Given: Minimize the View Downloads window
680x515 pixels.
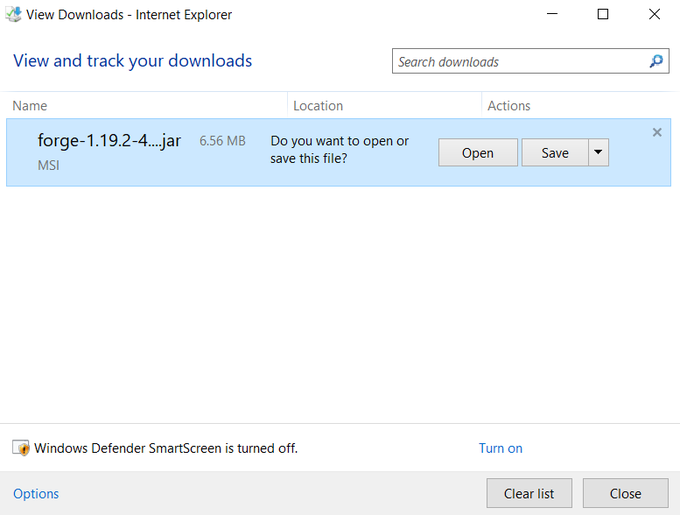Looking at the screenshot, I should [x=552, y=14].
